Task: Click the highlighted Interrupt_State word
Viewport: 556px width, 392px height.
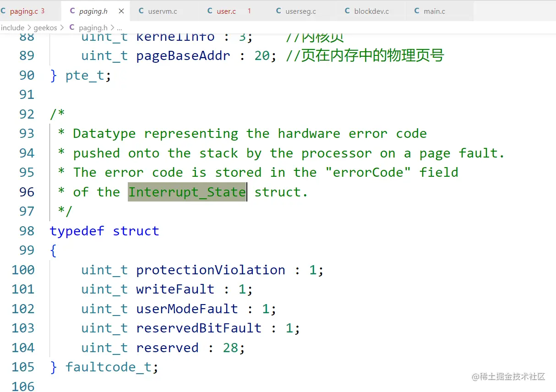Action: point(187,192)
